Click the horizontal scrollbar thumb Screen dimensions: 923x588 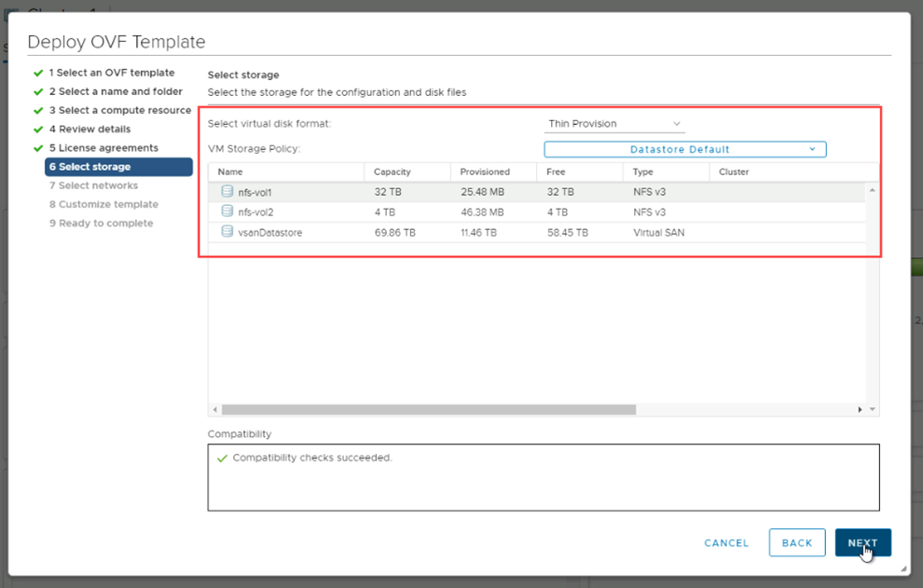[x=429, y=409]
